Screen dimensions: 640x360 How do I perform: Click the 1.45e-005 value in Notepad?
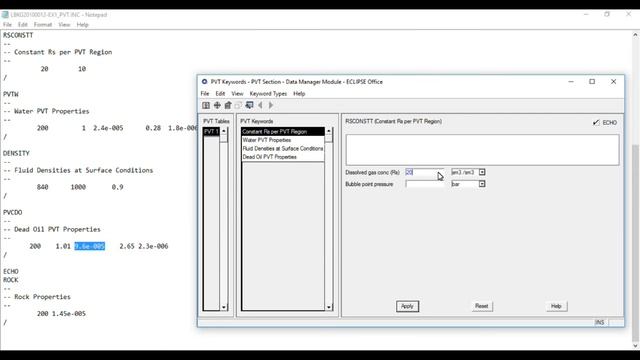tap(69, 314)
